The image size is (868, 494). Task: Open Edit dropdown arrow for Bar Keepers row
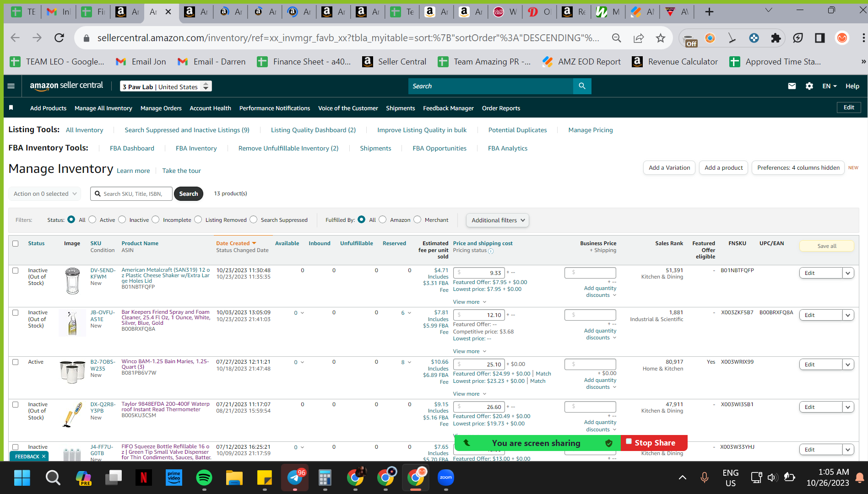[x=848, y=315]
